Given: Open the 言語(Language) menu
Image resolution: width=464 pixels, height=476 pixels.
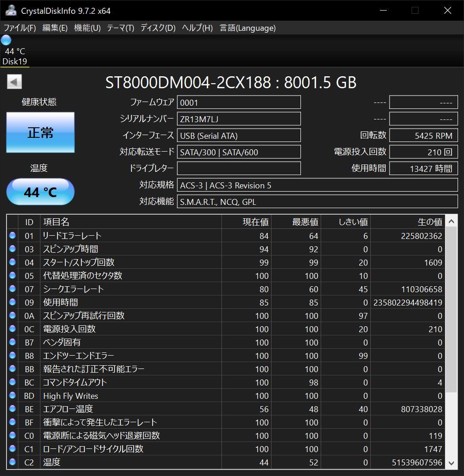Looking at the screenshot, I should (248, 28).
